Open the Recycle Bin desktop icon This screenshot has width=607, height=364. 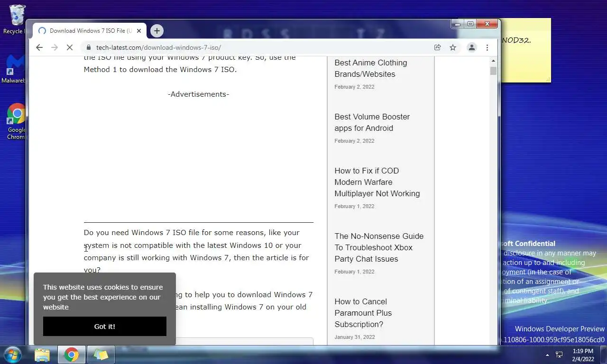coord(14,19)
